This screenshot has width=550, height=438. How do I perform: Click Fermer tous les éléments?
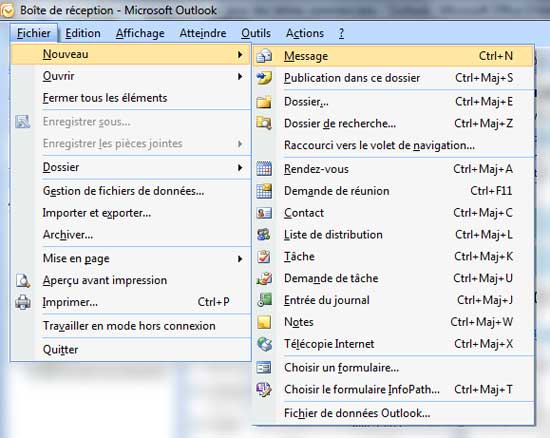(x=131, y=98)
